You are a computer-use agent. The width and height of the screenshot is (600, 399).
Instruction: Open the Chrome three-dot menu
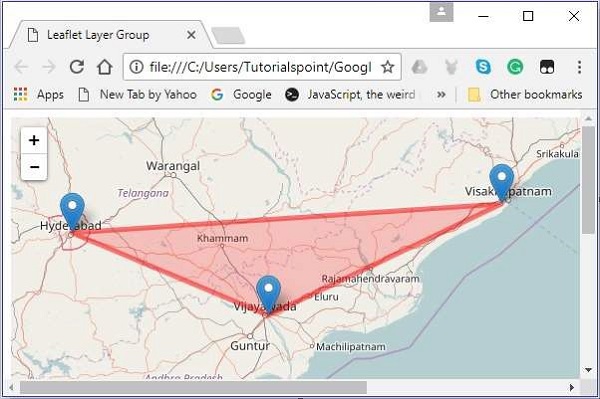click(x=579, y=67)
